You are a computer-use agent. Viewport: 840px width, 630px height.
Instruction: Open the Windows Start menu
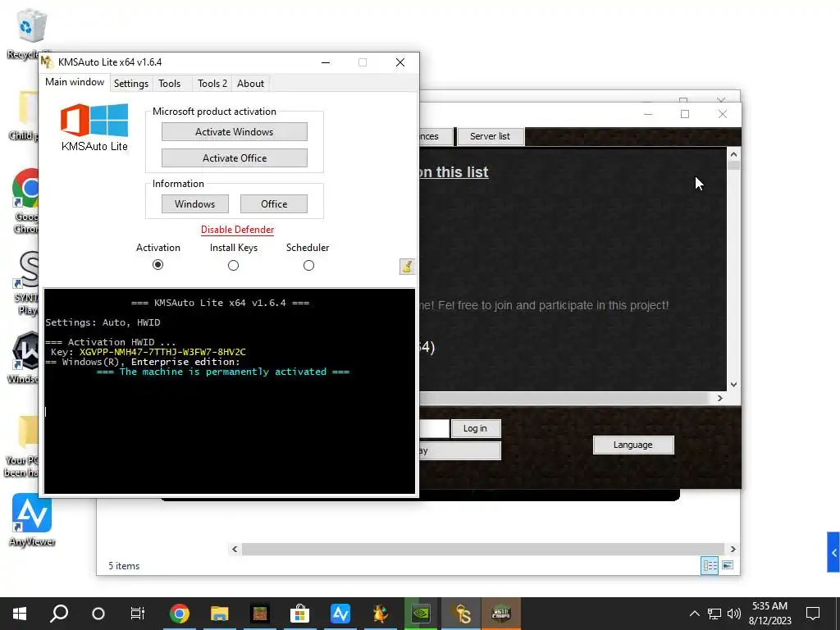(20, 614)
